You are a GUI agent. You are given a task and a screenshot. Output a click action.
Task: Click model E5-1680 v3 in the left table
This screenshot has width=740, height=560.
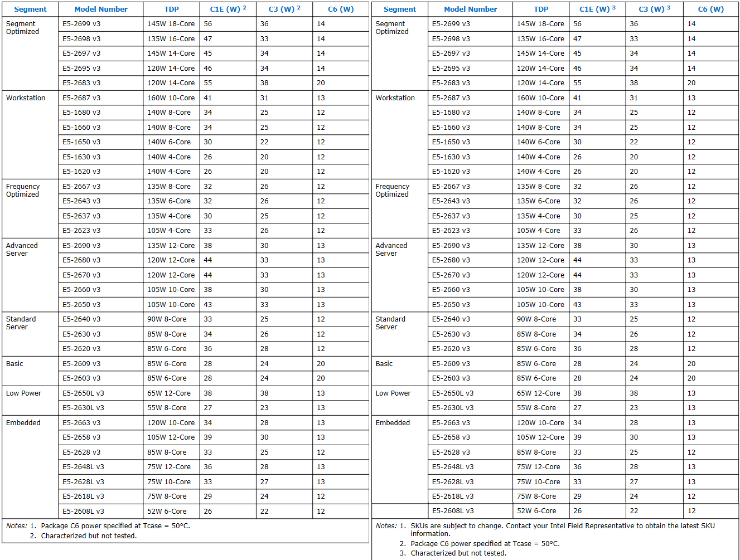(81, 113)
